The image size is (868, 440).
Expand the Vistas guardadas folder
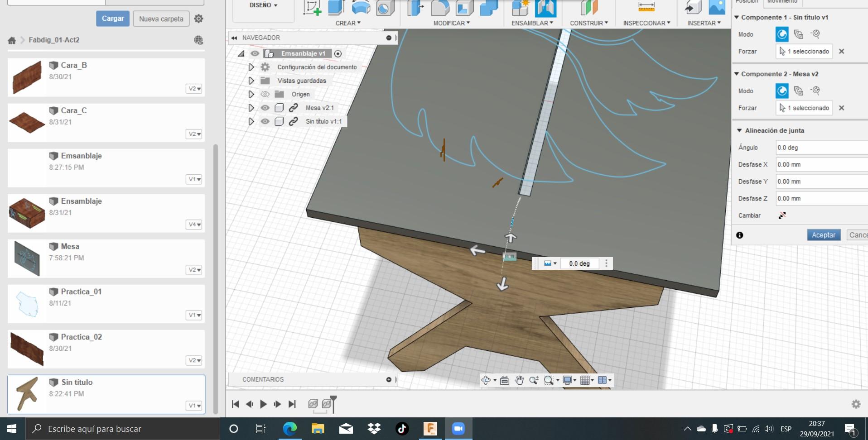click(x=251, y=81)
